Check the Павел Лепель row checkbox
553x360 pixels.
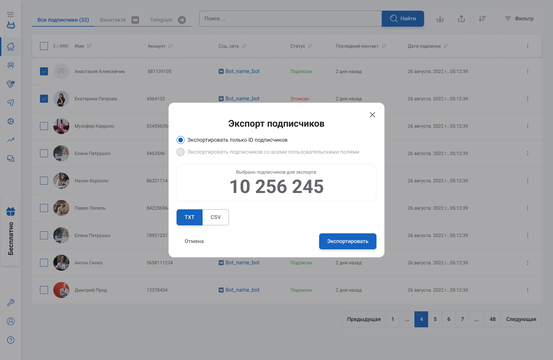coord(44,208)
